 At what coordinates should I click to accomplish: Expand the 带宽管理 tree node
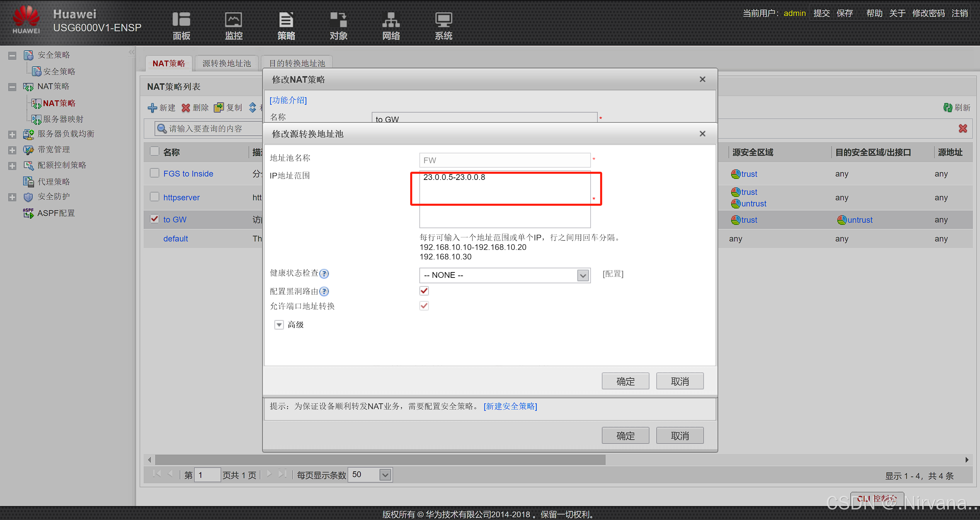(12, 151)
